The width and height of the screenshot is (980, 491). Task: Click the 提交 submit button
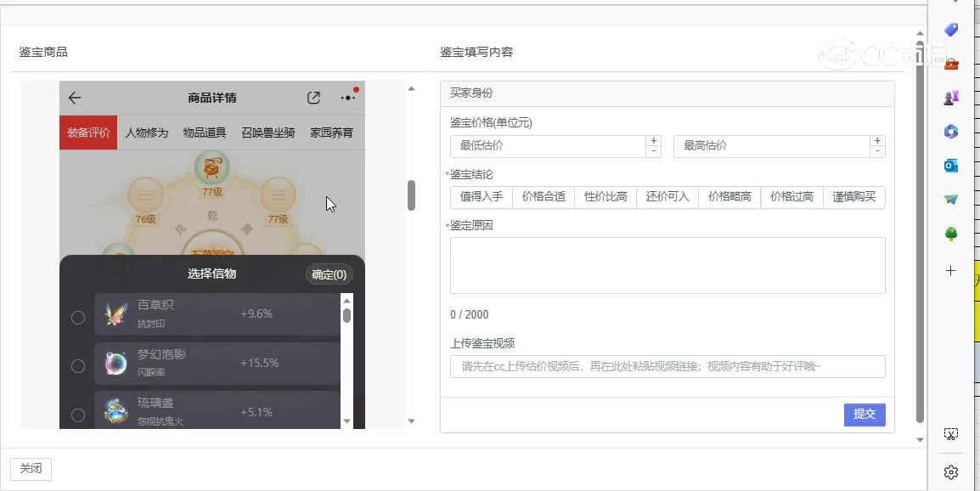click(x=865, y=414)
